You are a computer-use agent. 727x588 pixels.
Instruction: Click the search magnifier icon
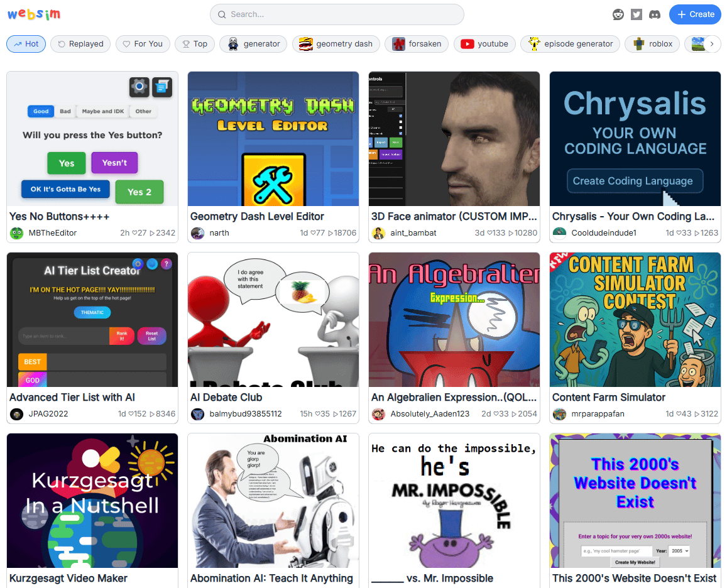222,14
